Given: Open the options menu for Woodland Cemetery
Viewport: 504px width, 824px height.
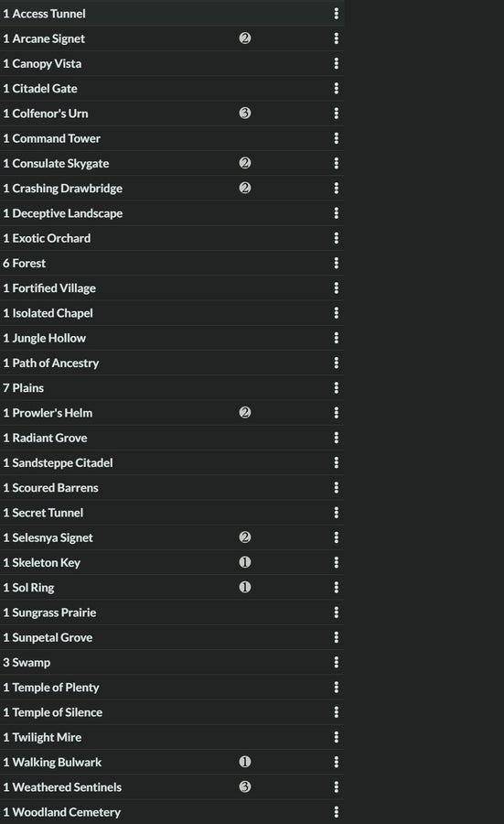Looking at the screenshot, I should pyautogui.click(x=336, y=812).
